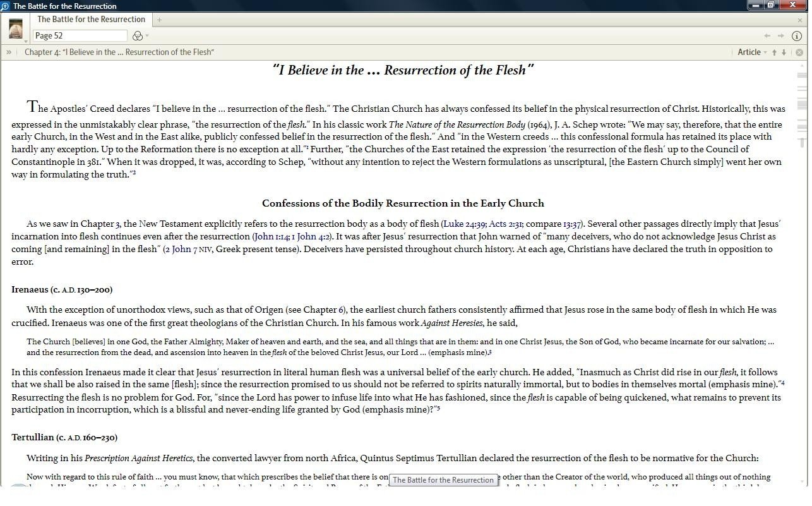Close the locator bar with X circle

(x=799, y=52)
